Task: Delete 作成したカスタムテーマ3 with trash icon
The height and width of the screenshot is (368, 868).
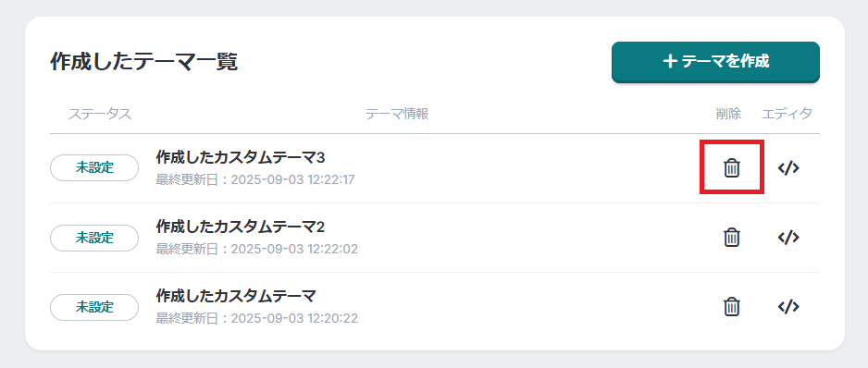Action: [732, 167]
